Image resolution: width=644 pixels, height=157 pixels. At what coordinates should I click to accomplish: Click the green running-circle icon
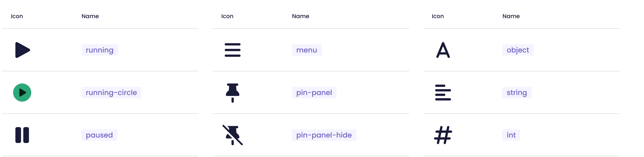click(x=22, y=92)
